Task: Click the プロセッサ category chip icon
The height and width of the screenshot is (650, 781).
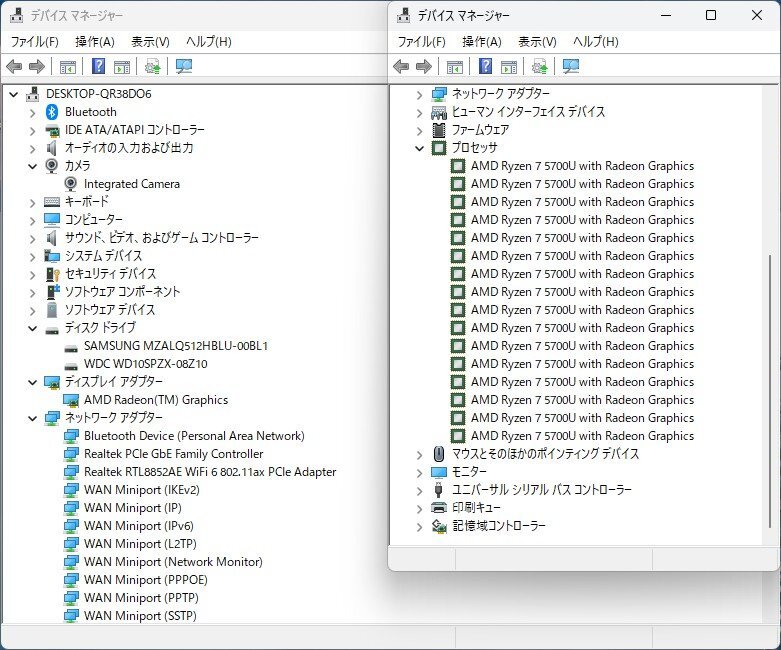Action: pyautogui.click(x=439, y=148)
